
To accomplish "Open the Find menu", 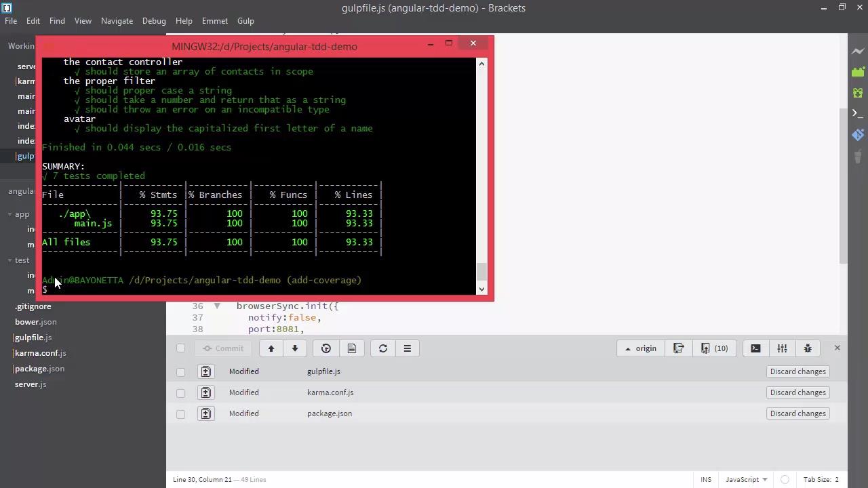I will 57,21.
